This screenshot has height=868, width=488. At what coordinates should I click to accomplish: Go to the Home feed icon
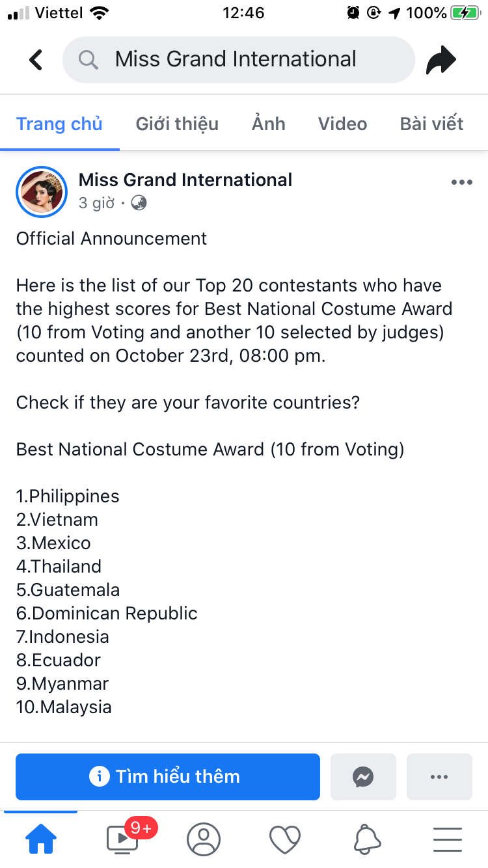[40, 839]
